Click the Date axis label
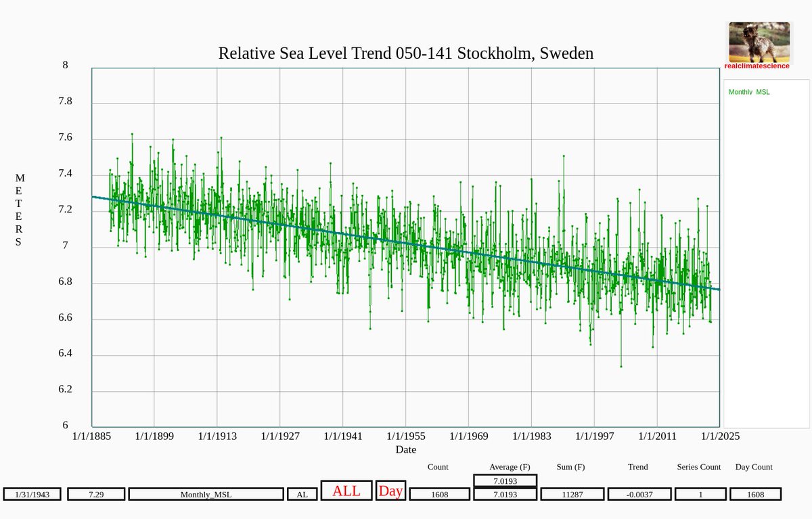Viewport: 812px width, 519px height. [405, 449]
